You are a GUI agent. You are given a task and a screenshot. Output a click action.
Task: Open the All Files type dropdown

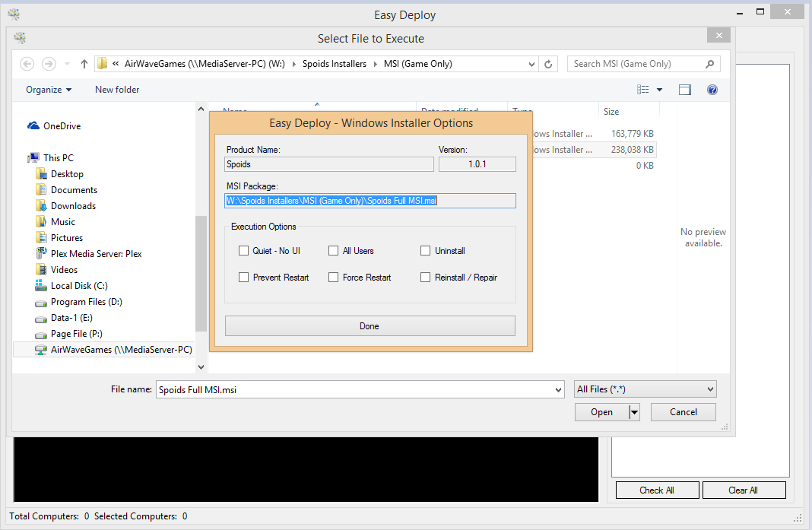pos(645,389)
